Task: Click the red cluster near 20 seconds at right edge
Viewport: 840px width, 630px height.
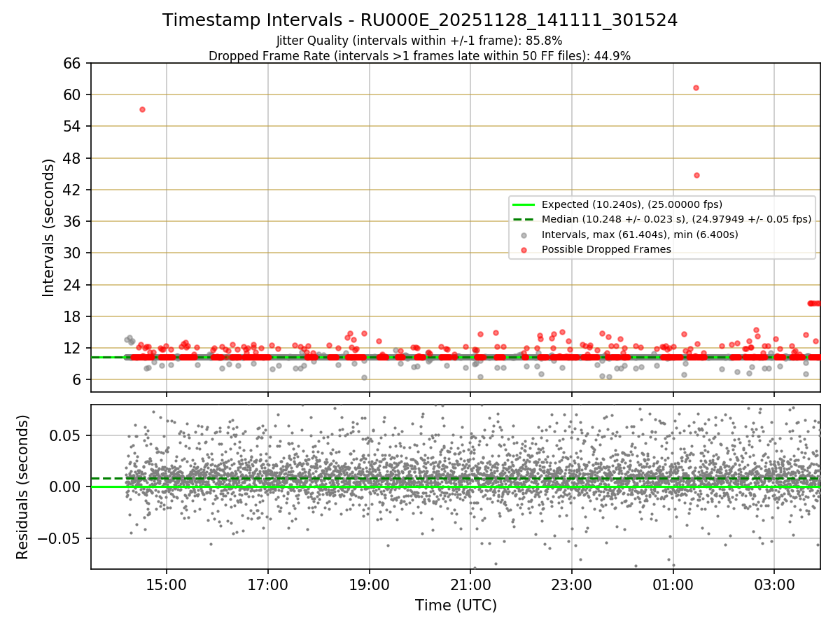Action: pyautogui.click(x=814, y=303)
